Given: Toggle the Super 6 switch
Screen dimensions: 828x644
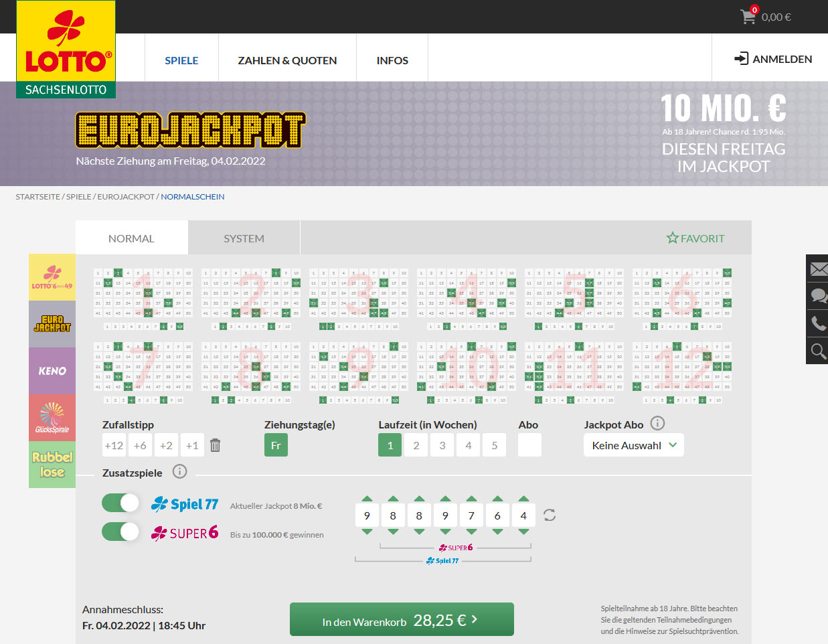Looking at the screenshot, I should coord(120,532).
